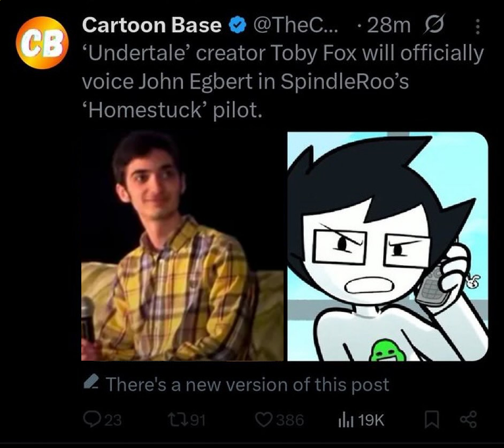504x448 pixels.
Task: View post analytics bar chart icon
Action: (x=346, y=420)
